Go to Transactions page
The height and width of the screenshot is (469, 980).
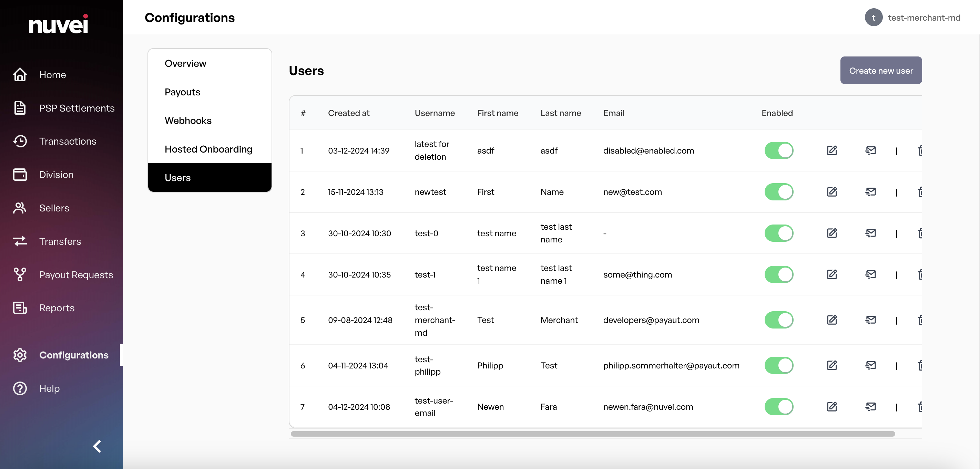click(67, 142)
